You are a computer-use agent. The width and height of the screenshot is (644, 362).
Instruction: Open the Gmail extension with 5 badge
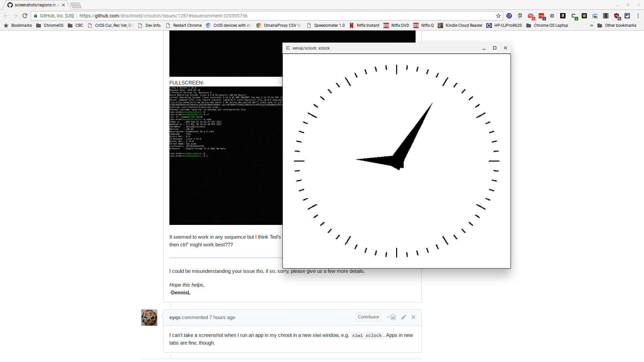[x=531, y=16]
